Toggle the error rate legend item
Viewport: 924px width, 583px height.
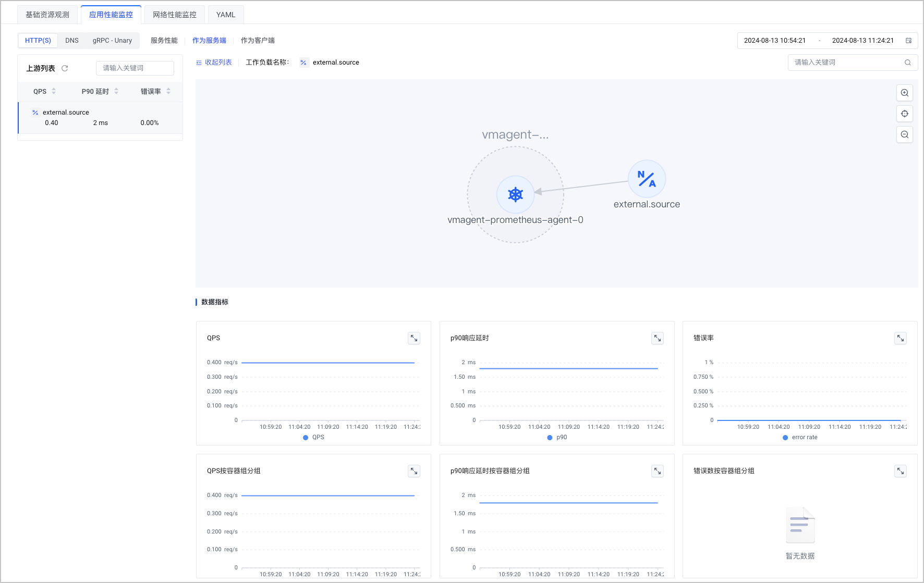tap(800, 438)
